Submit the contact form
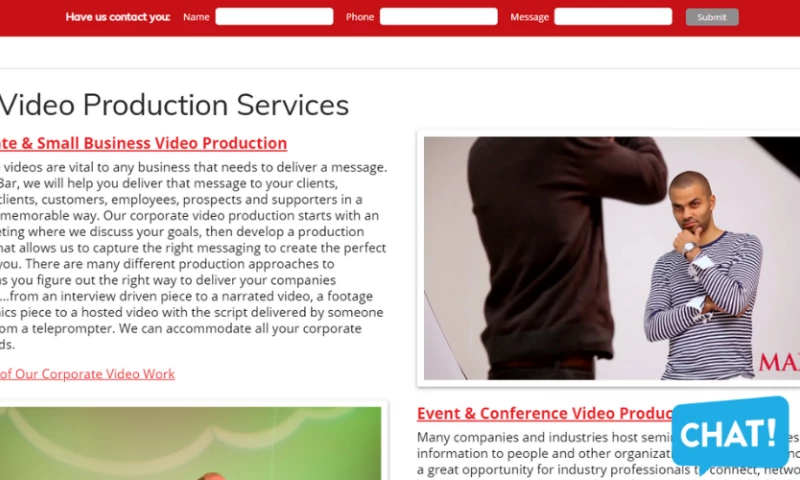 pos(712,17)
